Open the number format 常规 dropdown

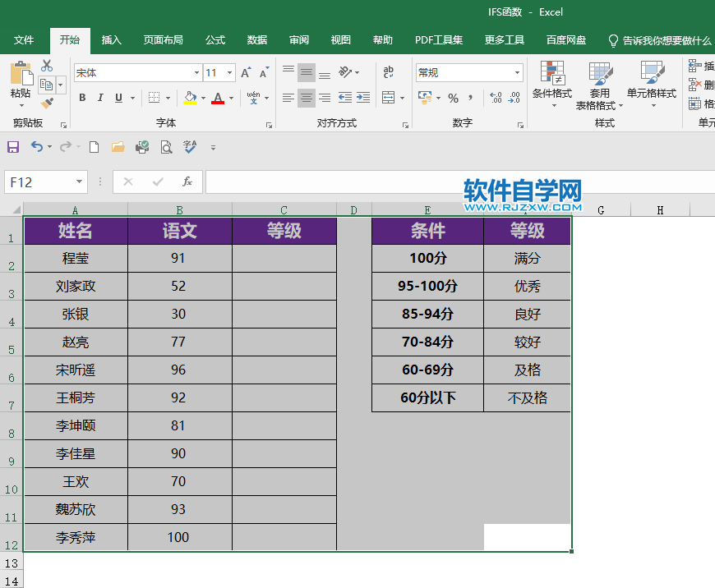click(x=517, y=72)
